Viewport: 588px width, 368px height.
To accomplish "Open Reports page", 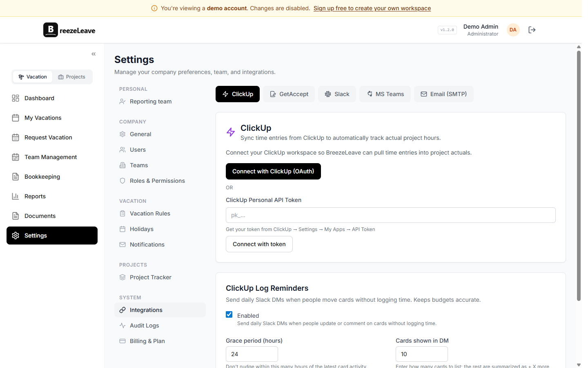I will tap(52, 196).
